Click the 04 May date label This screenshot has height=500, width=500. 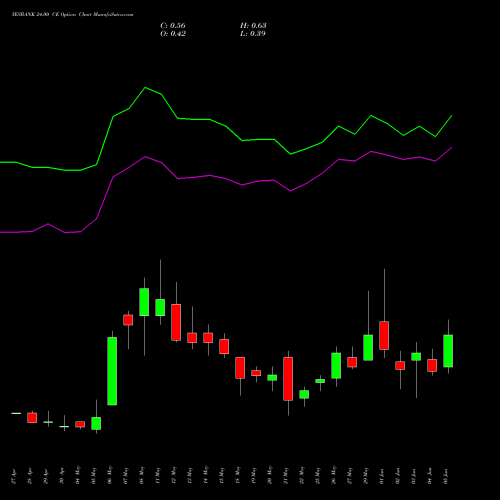(x=78, y=475)
